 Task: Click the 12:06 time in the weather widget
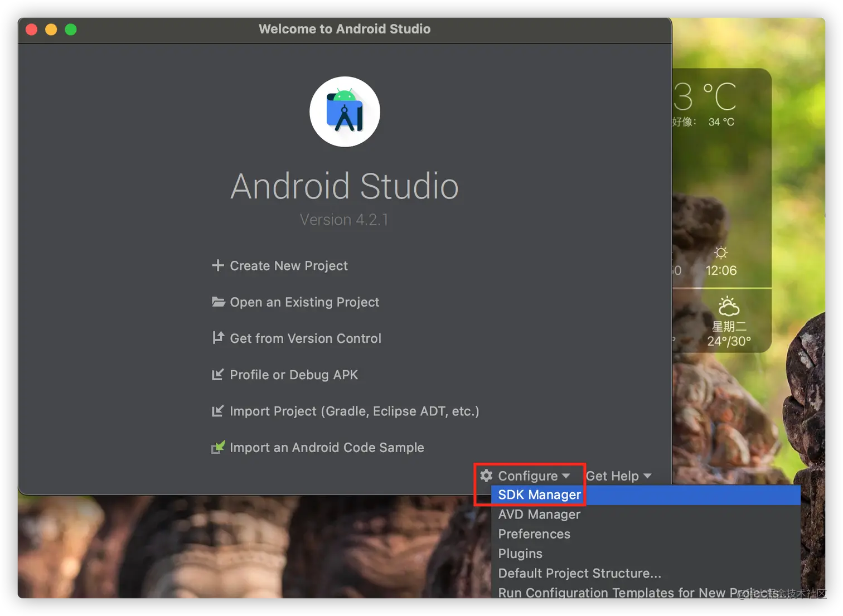tap(721, 270)
